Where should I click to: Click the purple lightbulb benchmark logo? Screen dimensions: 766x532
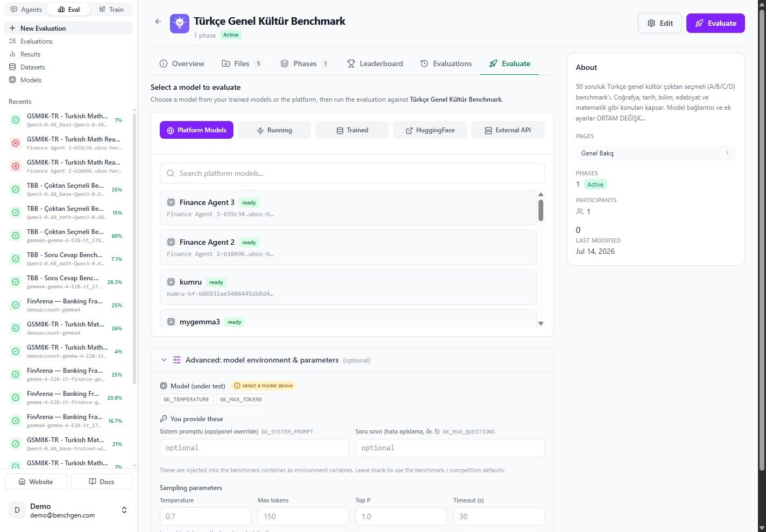180,24
